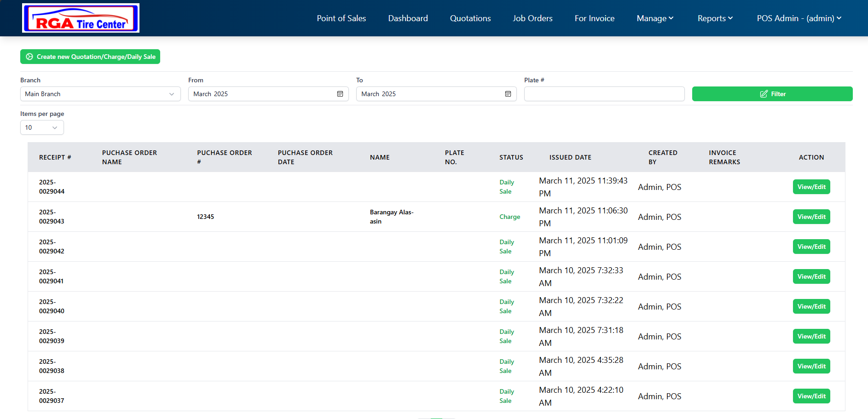Click Create new Quotation/Charge/Daily Sale button
The height and width of the screenshot is (419, 868).
click(90, 57)
